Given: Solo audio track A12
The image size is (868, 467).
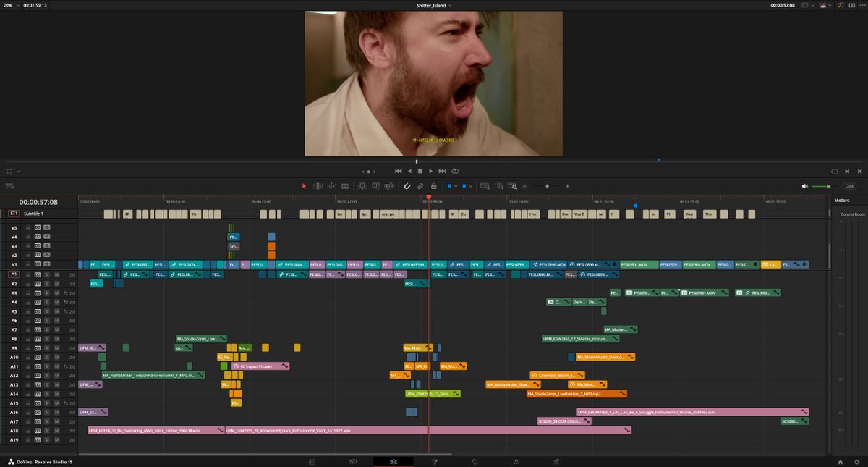Looking at the screenshot, I should pyautogui.click(x=47, y=376).
